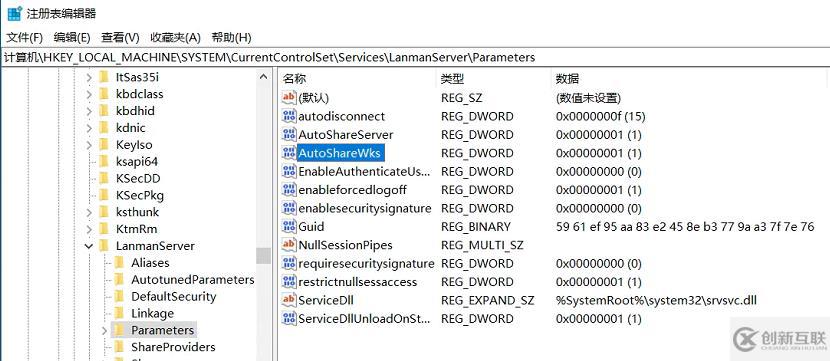Click the Guid binary value icon
The image size is (830, 361).
[x=289, y=227]
